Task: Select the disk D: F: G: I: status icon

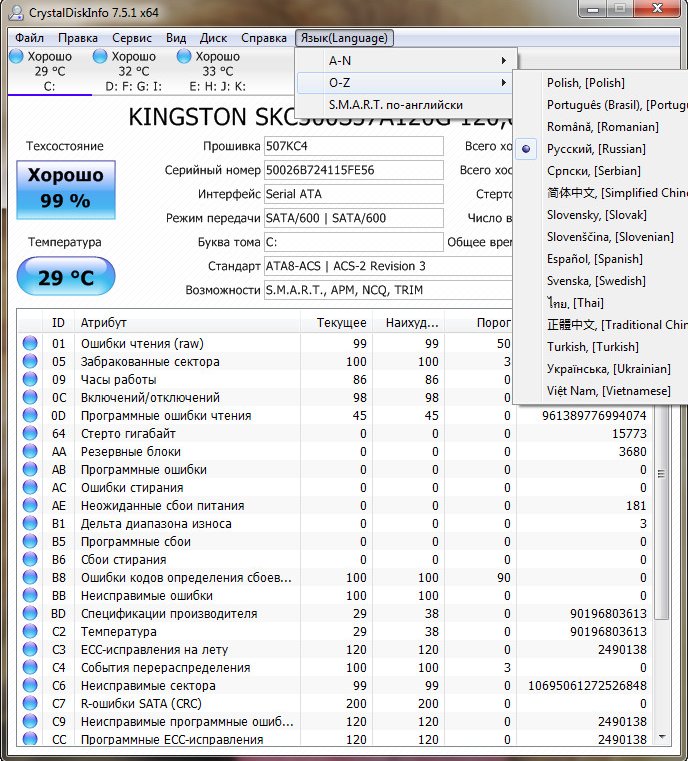Action: pyautogui.click(x=100, y=56)
